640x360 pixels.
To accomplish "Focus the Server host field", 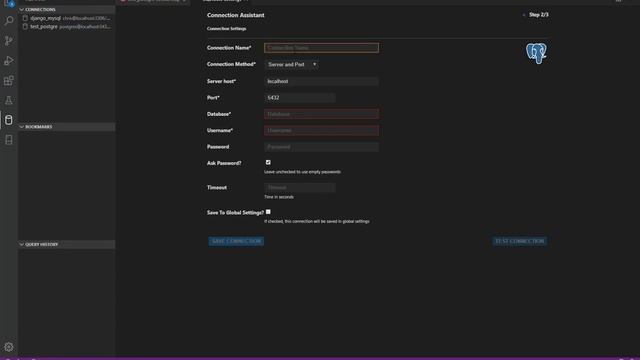I will pos(321,81).
